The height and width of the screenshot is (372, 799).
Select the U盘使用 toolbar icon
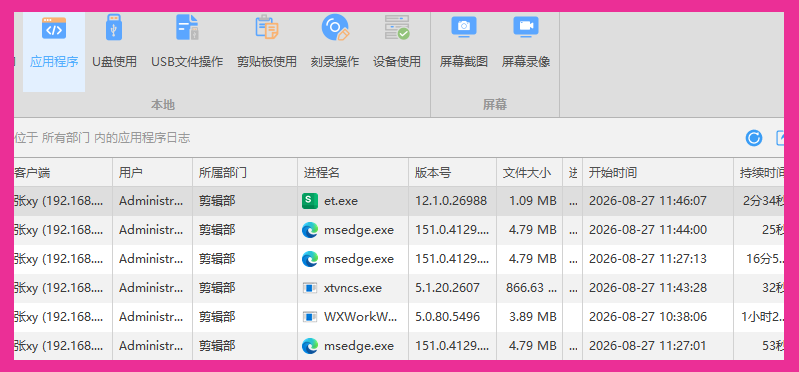(114, 28)
